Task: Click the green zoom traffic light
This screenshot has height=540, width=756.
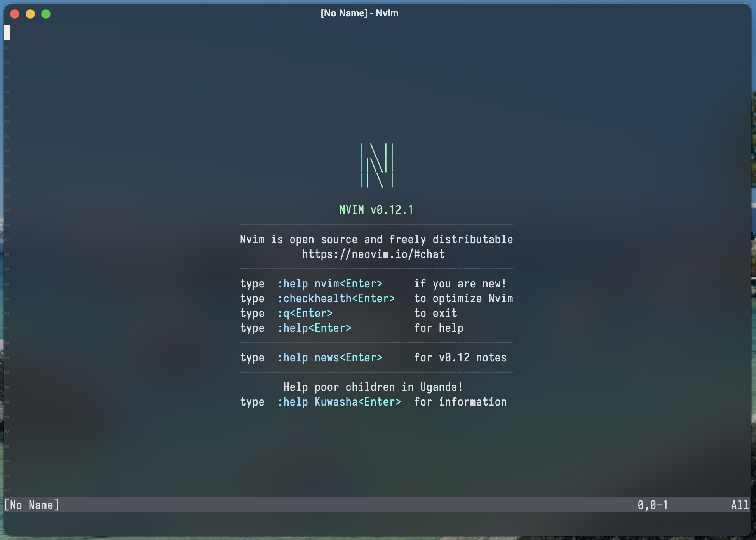Action: 46,14
